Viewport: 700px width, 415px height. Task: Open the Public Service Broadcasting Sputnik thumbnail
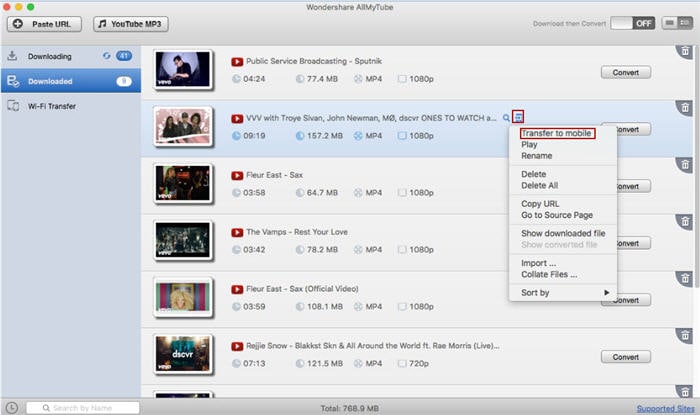(183, 69)
